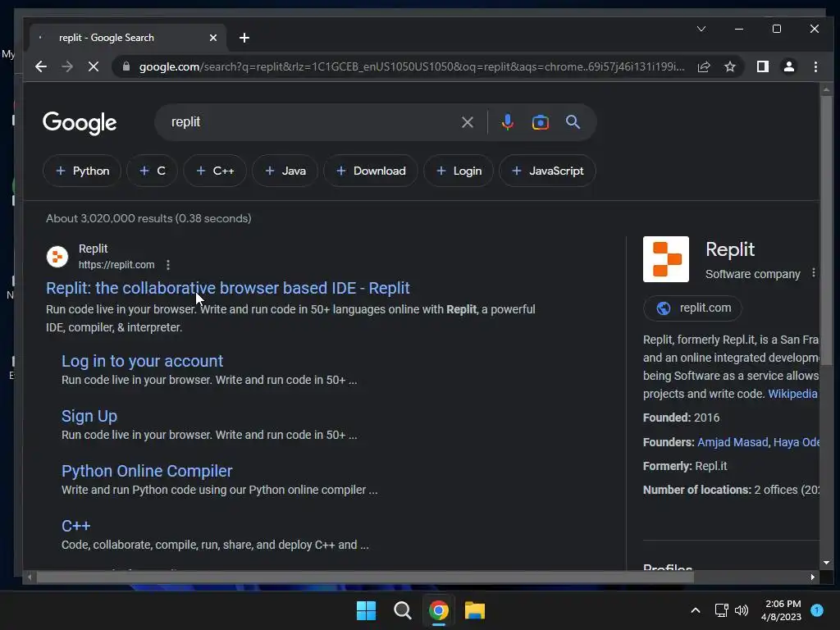Screen dimensions: 840x630
Task: Go back to previous page in Chrome
Action: [x=41, y=66]
